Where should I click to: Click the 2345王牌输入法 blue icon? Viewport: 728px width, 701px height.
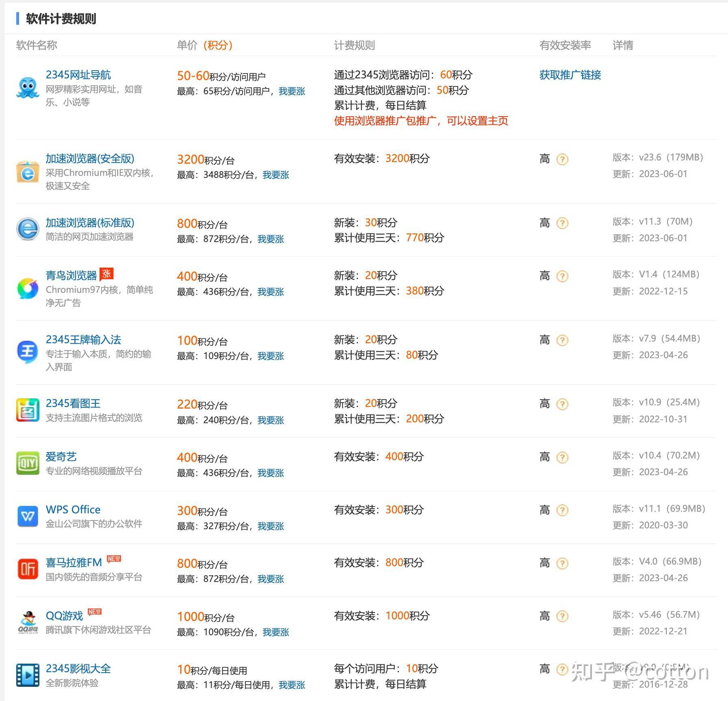click(28, 352)
